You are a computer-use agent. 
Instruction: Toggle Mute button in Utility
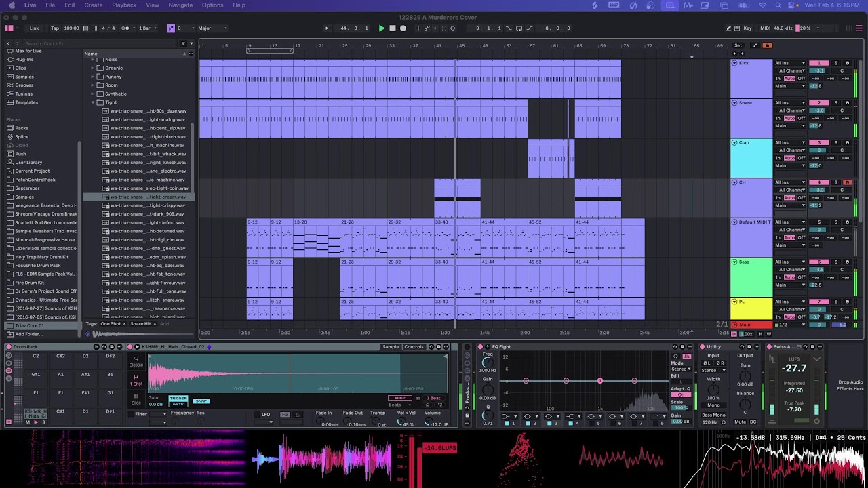click(x=741, y=422)
